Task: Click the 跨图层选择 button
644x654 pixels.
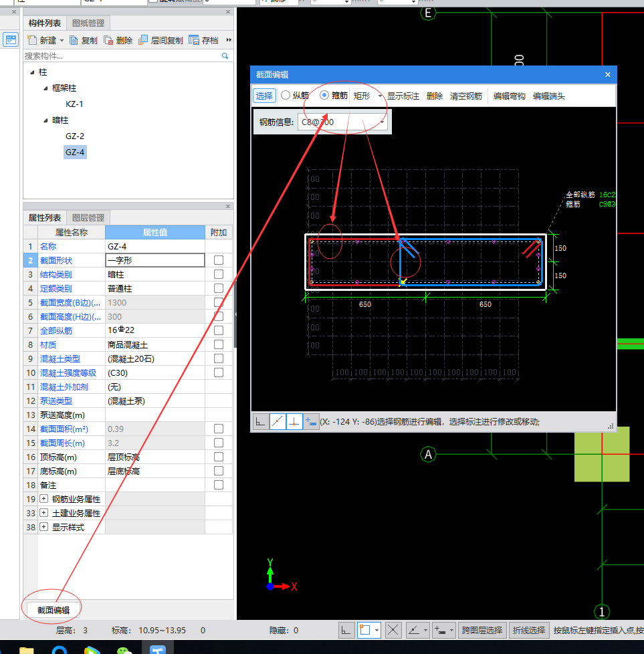Action: (482, 630)
